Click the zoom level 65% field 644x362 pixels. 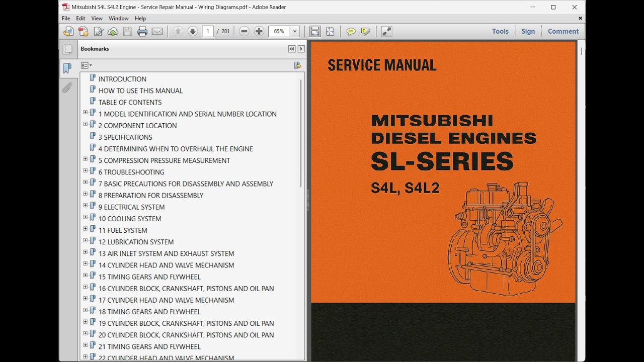(279, 31)
